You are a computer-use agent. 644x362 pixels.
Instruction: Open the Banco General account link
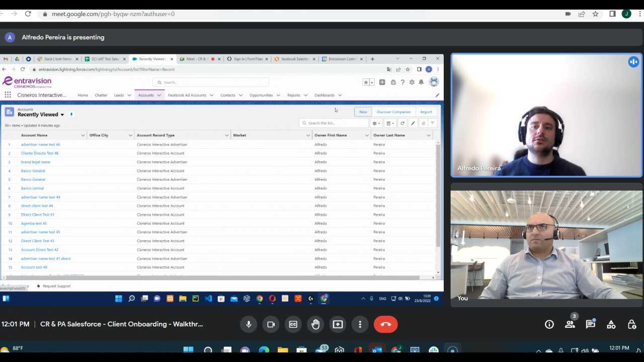[x=33, y=170]
